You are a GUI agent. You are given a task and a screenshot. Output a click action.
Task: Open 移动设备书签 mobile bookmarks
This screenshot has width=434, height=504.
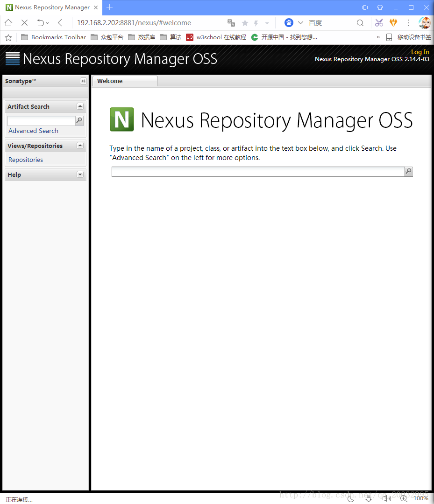[409, 37]
